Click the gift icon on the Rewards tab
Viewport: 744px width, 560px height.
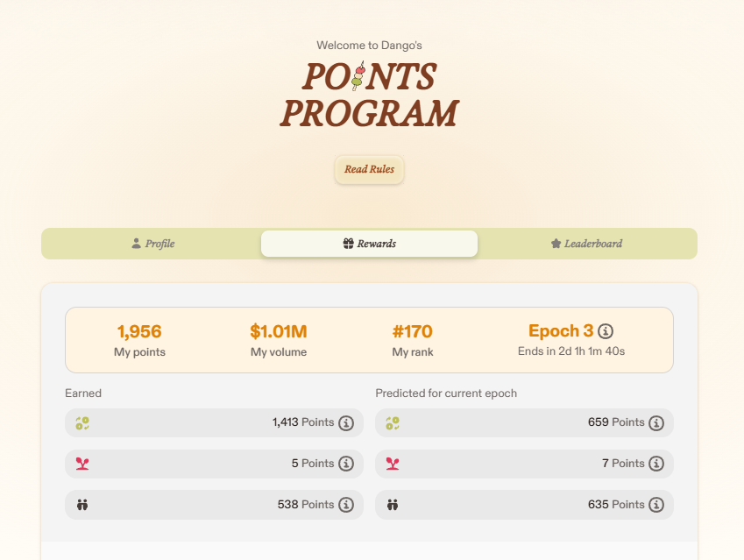coord(348,244)
